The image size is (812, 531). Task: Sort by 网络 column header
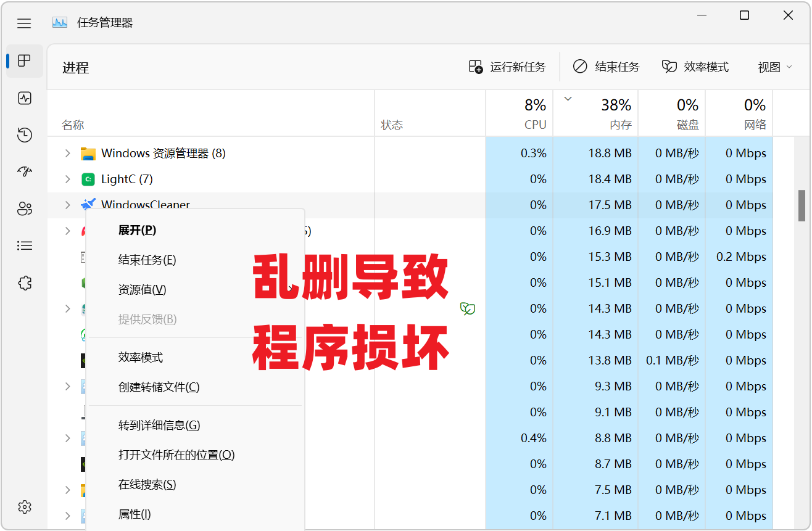pos(739,113)
